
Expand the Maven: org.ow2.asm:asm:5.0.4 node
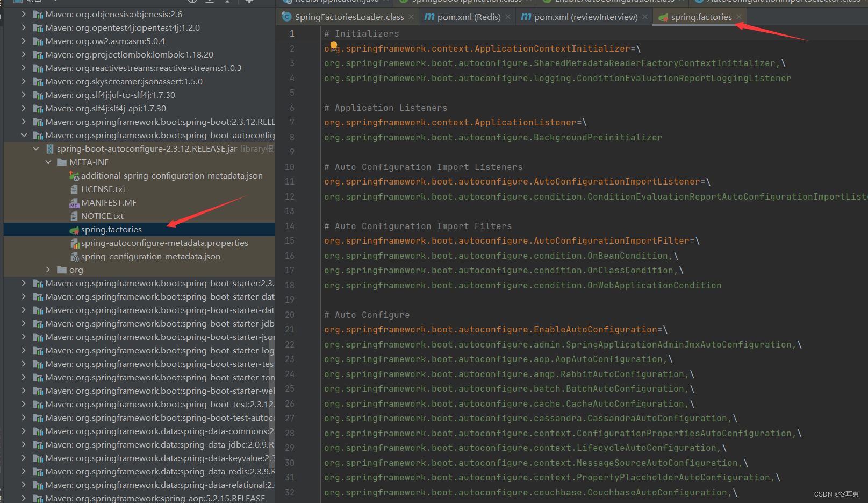pos(24,41)
